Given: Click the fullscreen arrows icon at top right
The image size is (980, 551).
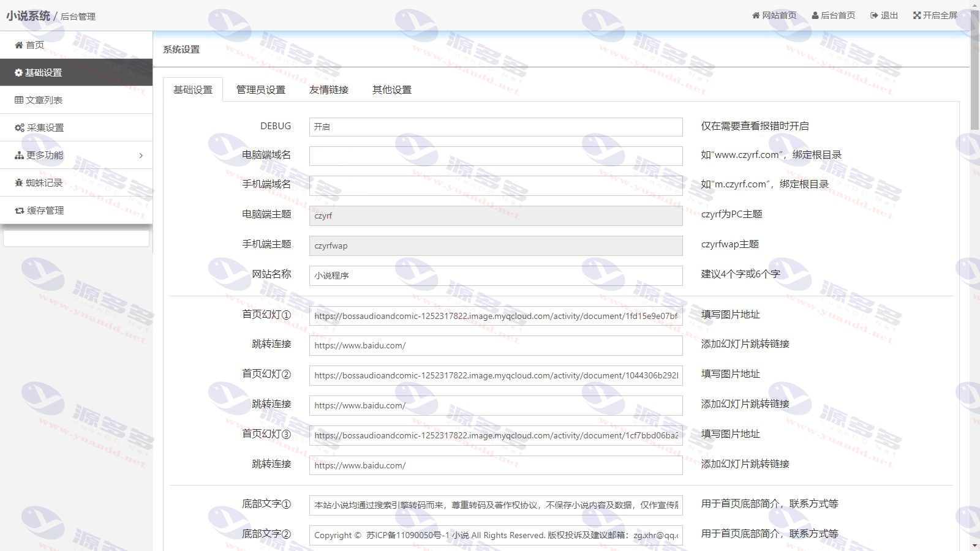Looking at the screenshot, I should (917, 15).
